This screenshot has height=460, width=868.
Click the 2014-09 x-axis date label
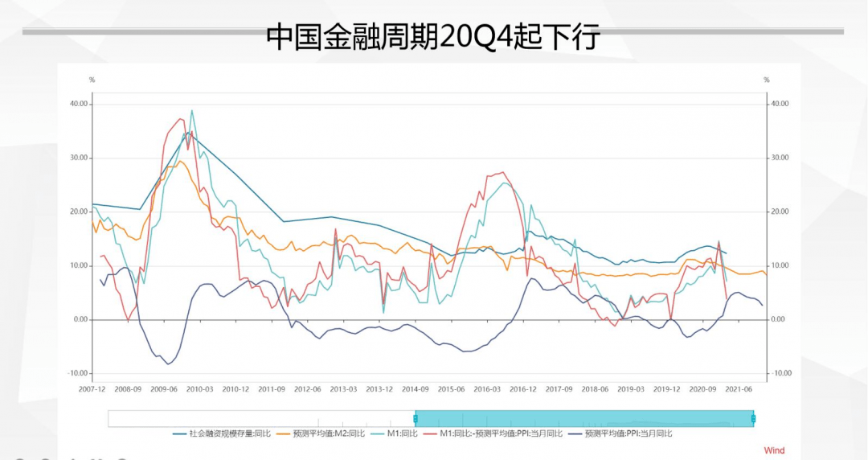(x=416, y=389)
